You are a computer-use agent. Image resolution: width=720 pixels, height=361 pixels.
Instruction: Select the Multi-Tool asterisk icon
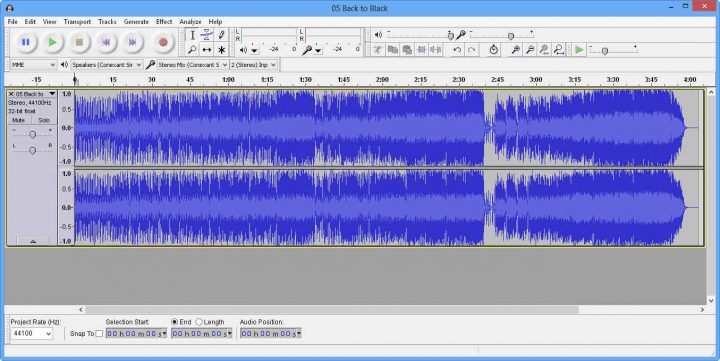tap(221, 50)
